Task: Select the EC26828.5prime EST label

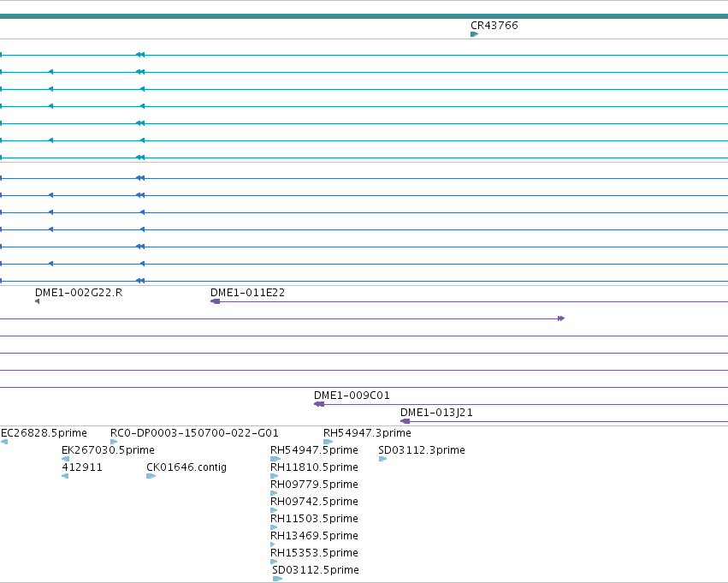Action: click(44, 433)
